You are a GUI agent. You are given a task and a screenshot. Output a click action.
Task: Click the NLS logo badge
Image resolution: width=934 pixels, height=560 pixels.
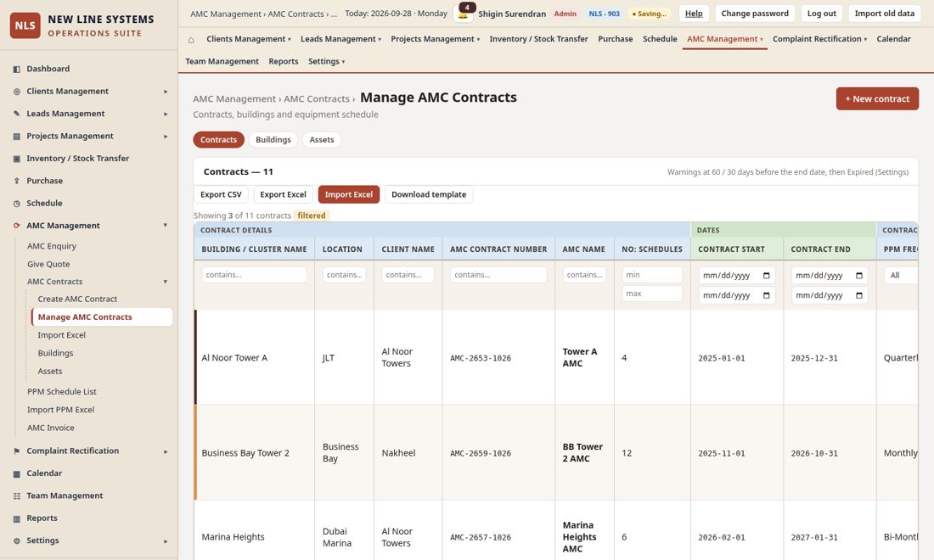point(25,25)
